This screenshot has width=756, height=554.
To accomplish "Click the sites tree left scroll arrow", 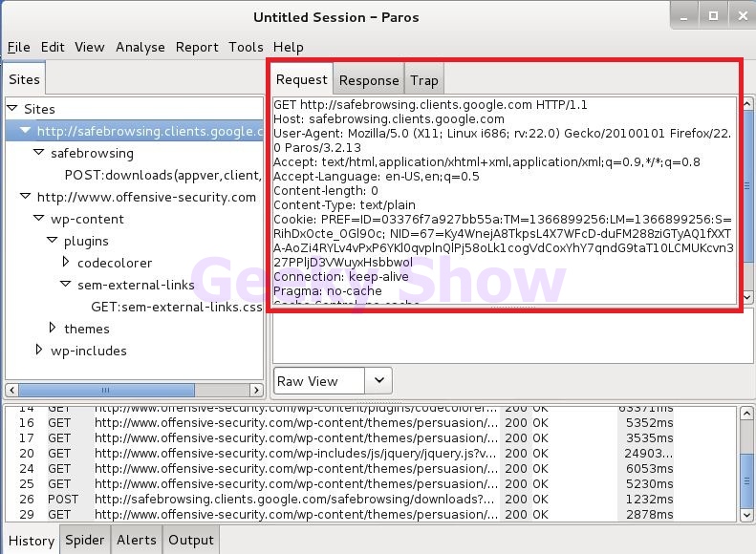I will (12, 390).
